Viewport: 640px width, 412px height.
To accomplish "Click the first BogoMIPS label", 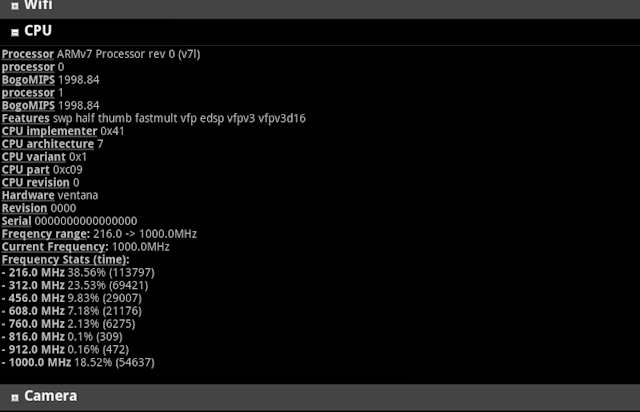I will (x=28, y=80).
